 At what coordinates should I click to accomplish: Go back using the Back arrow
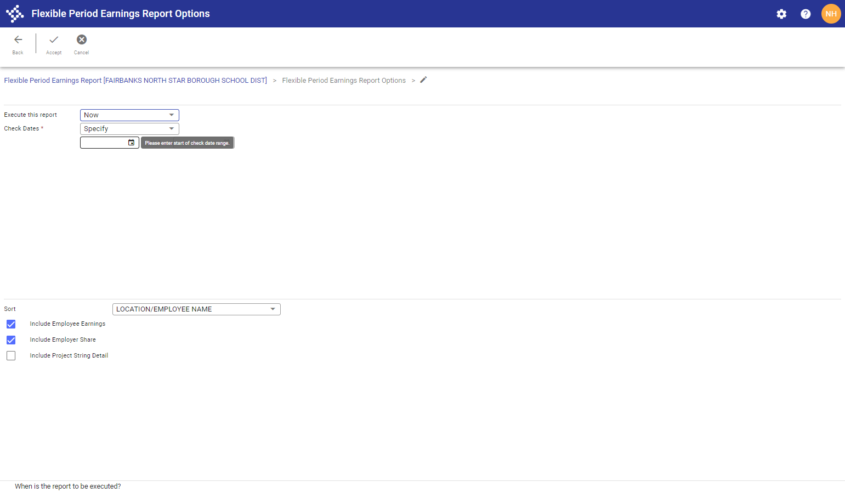pos(18,44)
